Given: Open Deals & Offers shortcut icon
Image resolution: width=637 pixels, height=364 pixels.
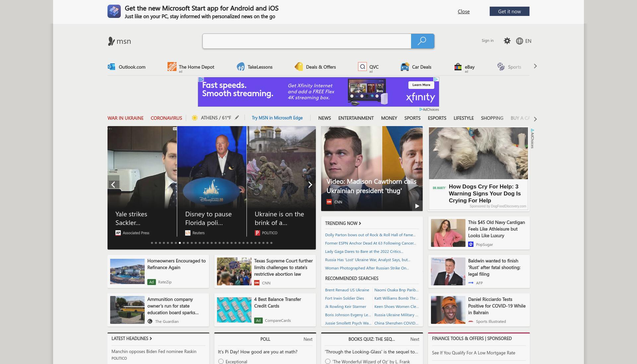Looking at the screenshot, I should [299, 67].
